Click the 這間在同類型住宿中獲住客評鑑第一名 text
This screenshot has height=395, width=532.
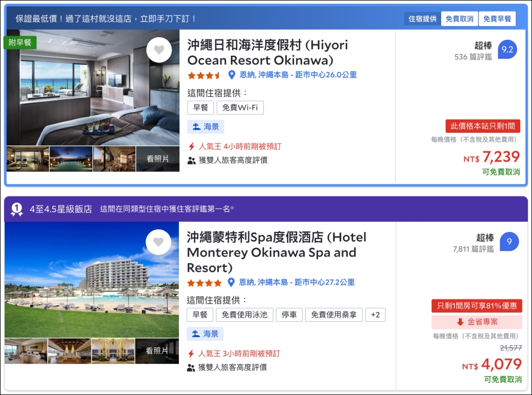[167, 209]
